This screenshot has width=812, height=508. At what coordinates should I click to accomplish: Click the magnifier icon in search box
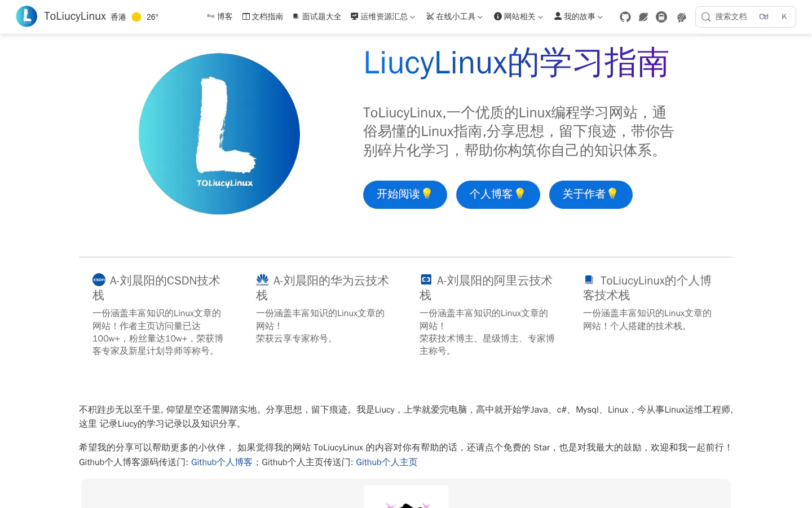coord(706,17)
